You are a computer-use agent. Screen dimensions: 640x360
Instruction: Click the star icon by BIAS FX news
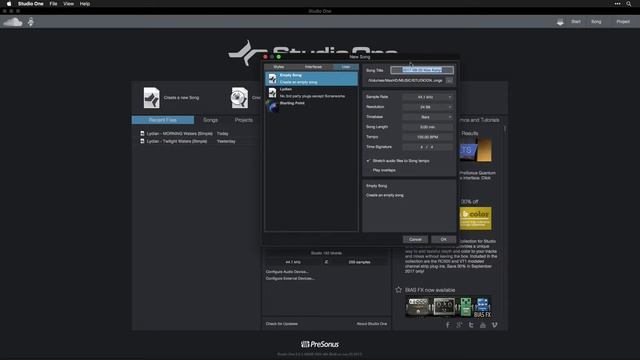[399, 290]
